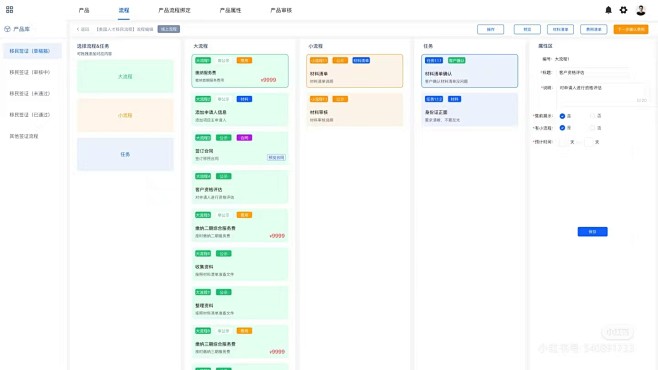This screenshot has height=370, width=658.
Task: Open 其他签证流程 in the sidebar
Action: (24, 136)
